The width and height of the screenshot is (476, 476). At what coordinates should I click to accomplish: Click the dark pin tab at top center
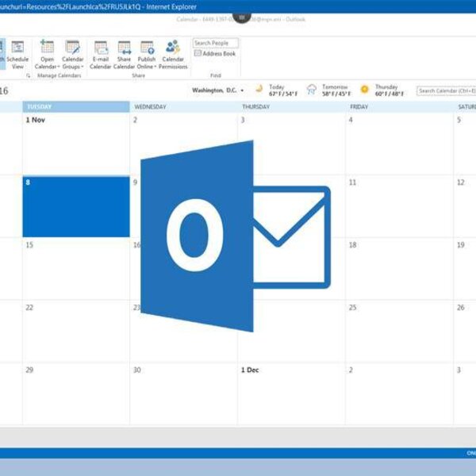242,17
